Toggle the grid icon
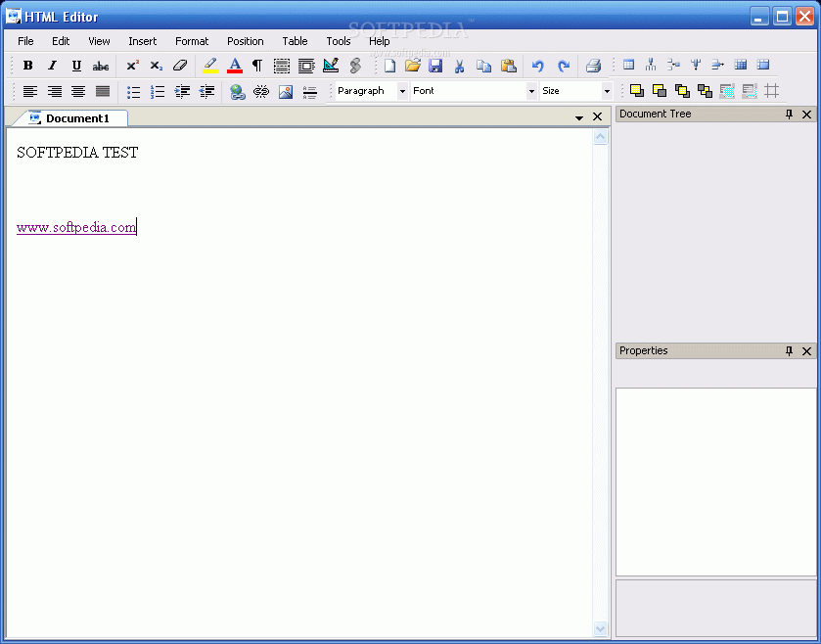Viewport: 821px width, 644px height. tap(771, 91)
